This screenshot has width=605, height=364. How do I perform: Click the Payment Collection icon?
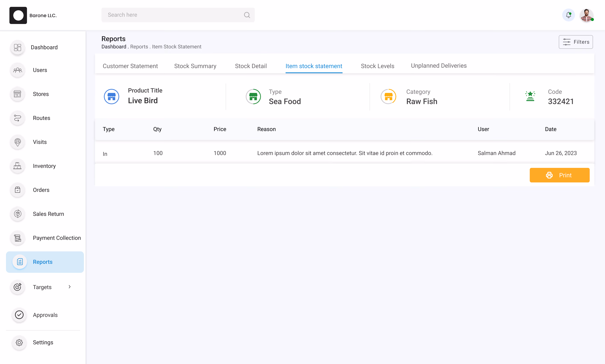(x=18, y=238)
